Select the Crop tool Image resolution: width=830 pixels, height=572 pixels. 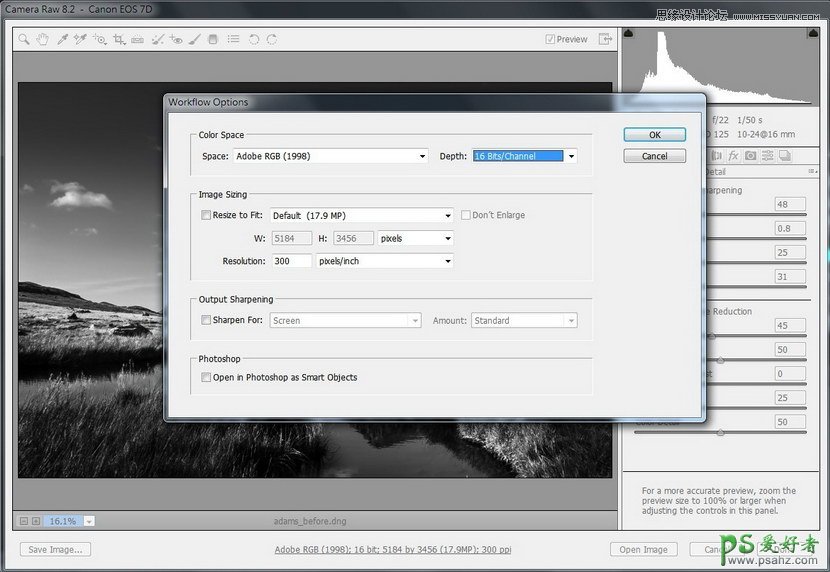pos(119,40)
